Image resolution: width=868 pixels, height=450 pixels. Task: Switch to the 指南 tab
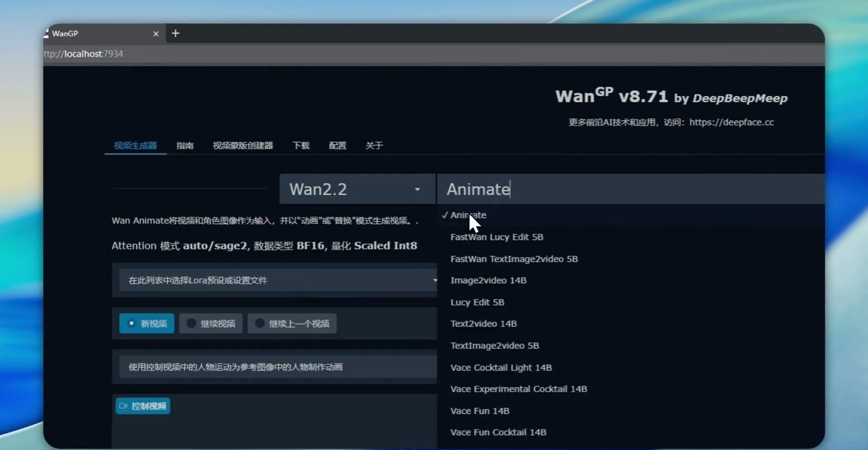coord(184,145)
